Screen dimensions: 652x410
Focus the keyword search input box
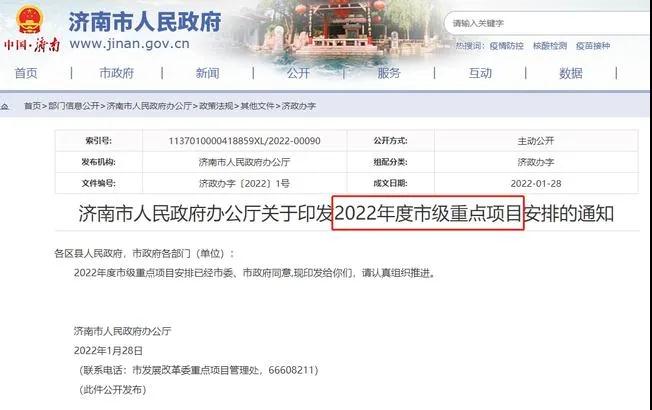547,23
